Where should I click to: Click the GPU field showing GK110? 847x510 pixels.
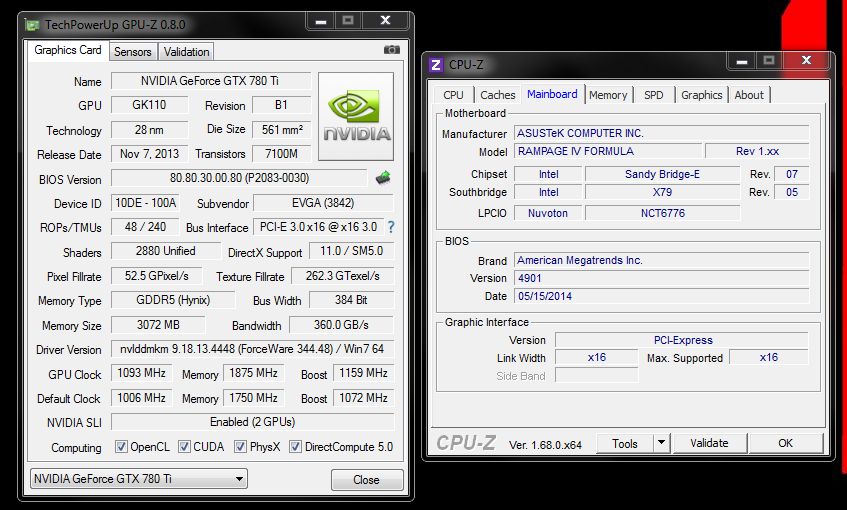point(150,105)
